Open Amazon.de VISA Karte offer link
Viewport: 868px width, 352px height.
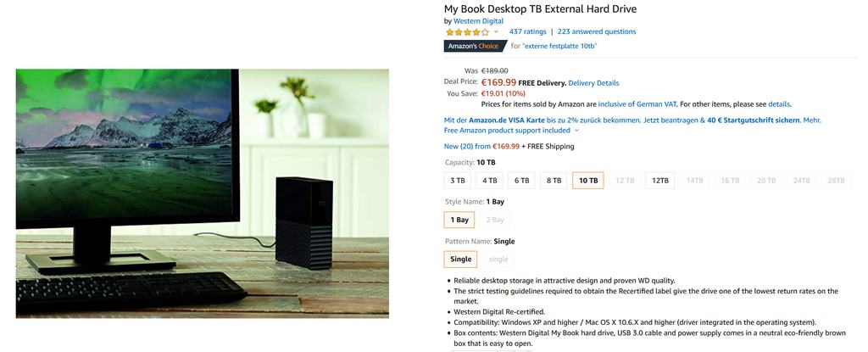click(507, 120)
